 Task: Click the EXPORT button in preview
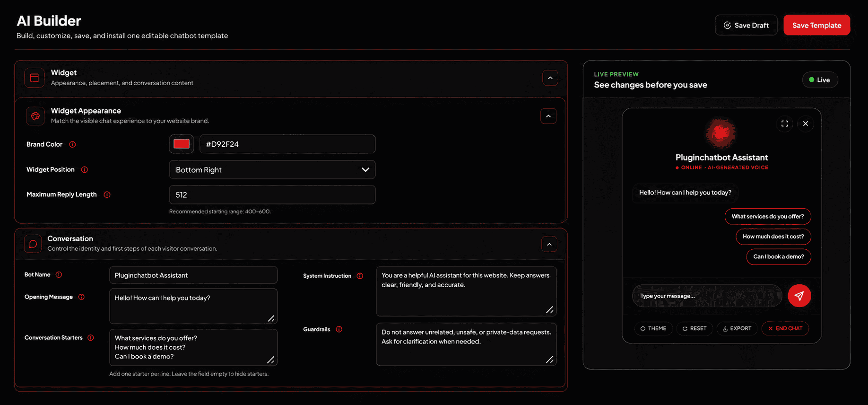click(x=737, y=328)
